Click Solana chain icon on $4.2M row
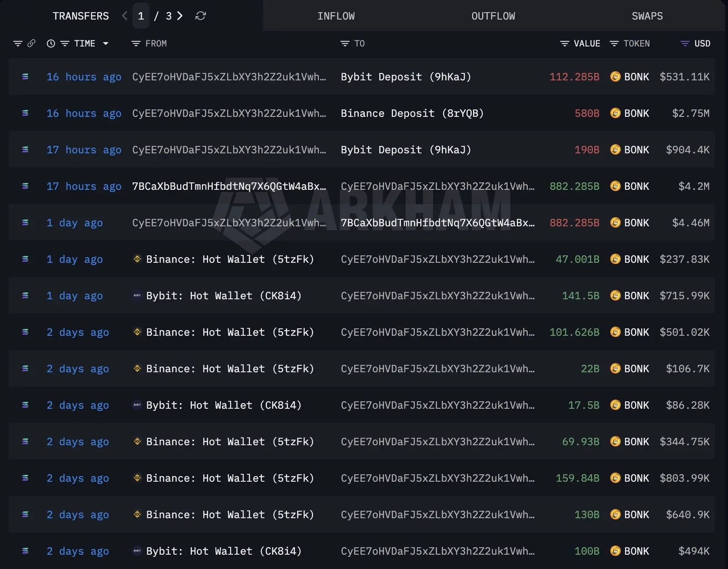 point(25,186)
